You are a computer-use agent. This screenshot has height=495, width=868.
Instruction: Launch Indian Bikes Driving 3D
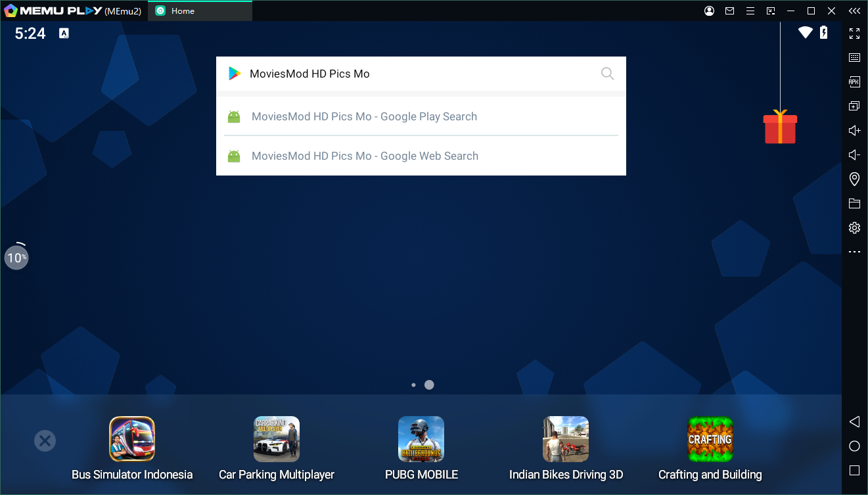[x=566, y=439]
